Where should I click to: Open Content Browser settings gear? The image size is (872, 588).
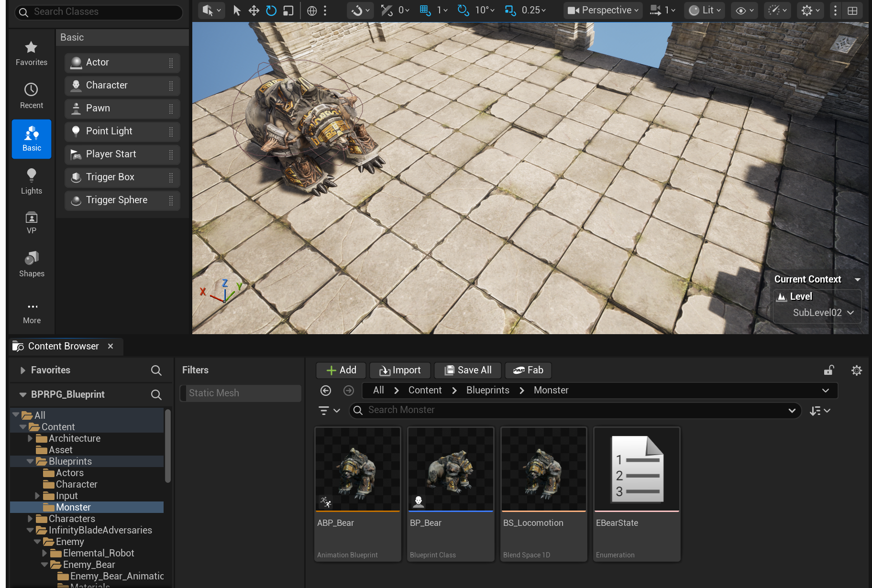857,370
